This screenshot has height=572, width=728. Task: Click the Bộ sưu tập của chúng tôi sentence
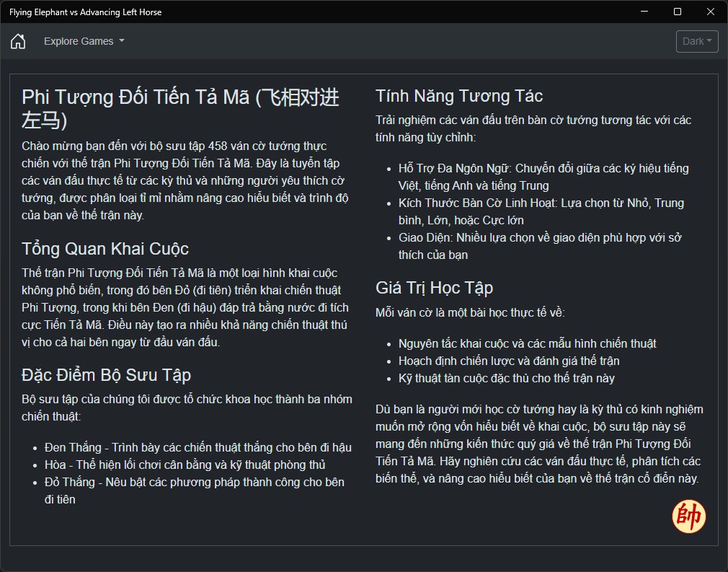[x=187, y=408]
